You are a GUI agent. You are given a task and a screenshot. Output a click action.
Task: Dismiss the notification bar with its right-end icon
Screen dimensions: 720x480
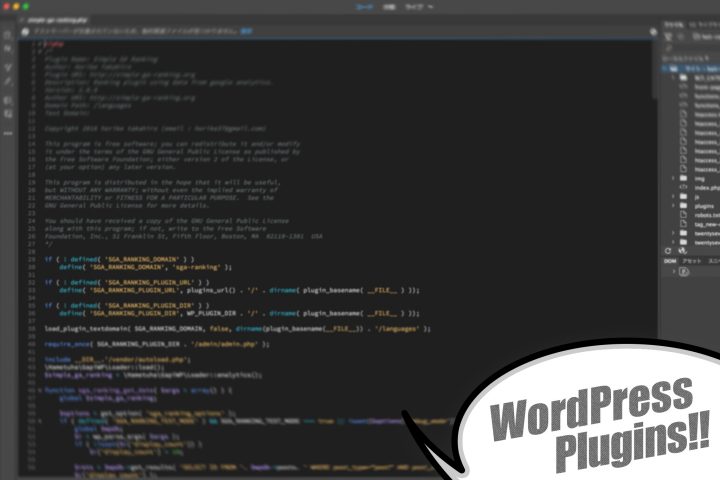tap(653, 32)
